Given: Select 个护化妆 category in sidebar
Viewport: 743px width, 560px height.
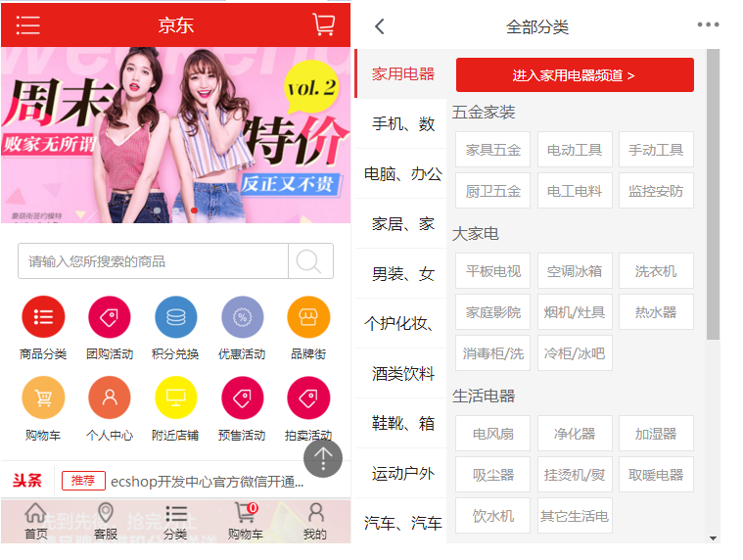Looking at the screenshot, I should pyautogui.click(x=401, y=324).
